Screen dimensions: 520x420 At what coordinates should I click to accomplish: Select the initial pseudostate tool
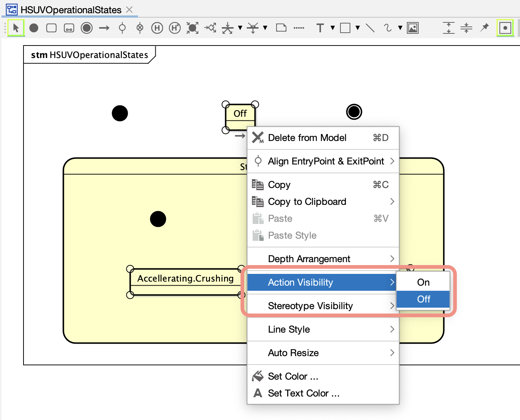click(x=34, y=28)
